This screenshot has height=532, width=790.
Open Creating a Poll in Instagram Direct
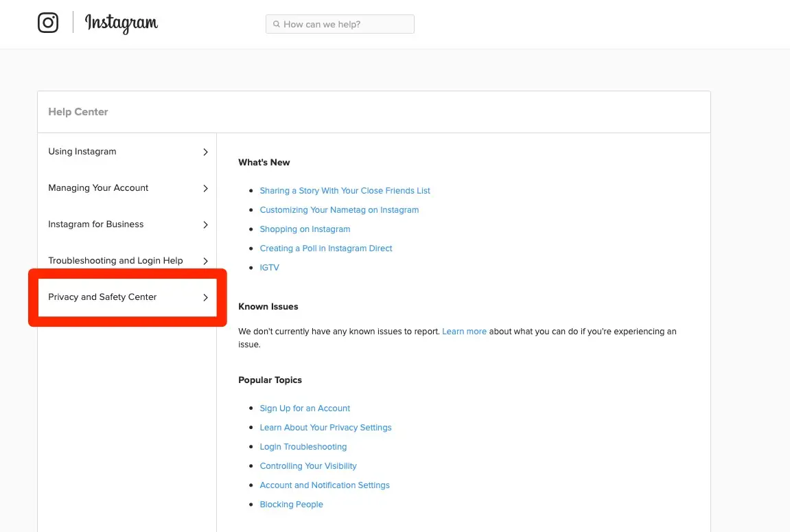[325, 248]
